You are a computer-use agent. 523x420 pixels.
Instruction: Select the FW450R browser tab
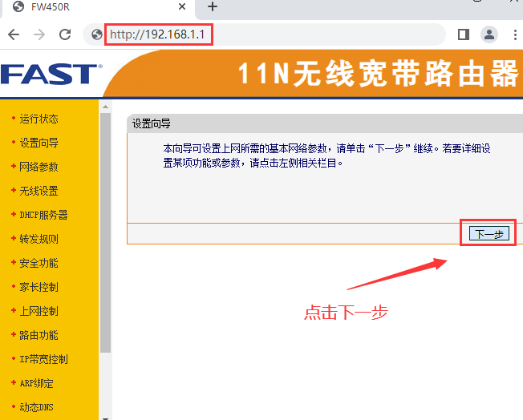[x=99, y=7]
